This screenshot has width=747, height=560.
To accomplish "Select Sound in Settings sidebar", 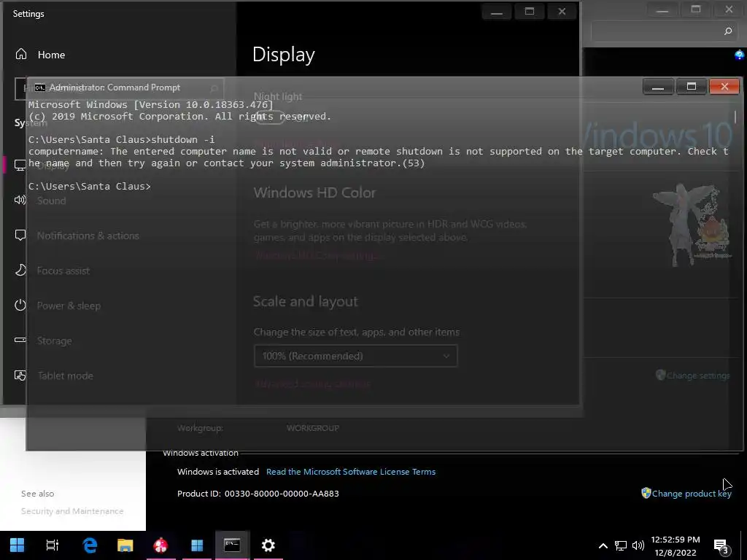I will tap(52, 201).
